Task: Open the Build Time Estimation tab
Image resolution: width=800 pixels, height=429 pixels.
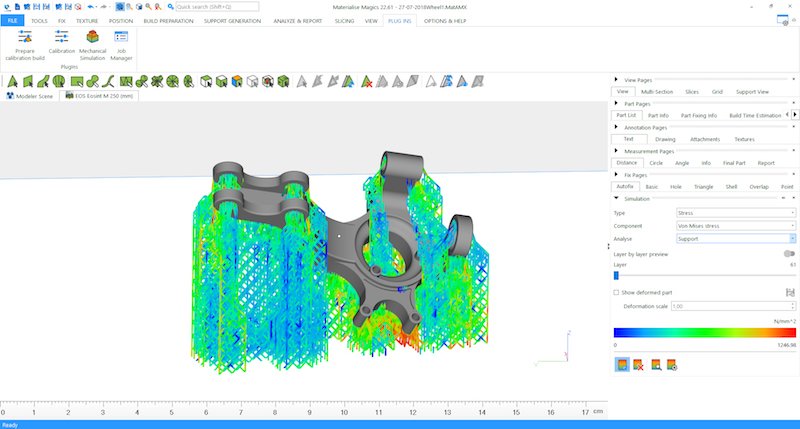Action: tap(755, 115)
